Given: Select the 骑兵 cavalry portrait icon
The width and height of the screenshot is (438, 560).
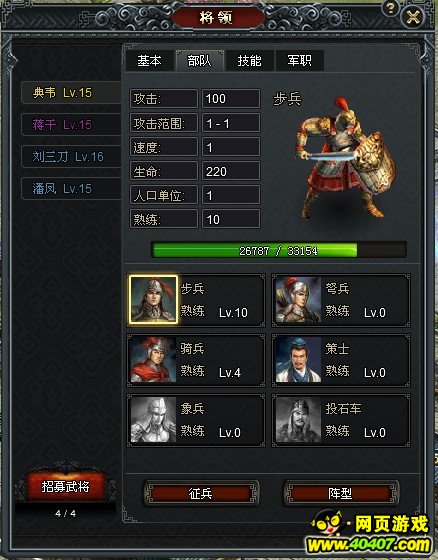Looking at the screenshot, I should pos(153,360).
